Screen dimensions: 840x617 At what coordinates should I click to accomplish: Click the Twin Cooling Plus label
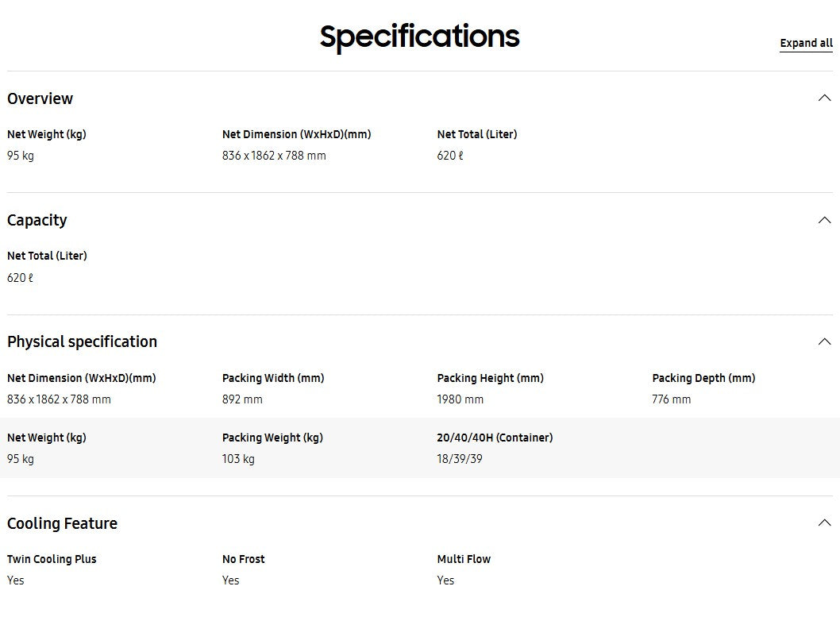52,559
